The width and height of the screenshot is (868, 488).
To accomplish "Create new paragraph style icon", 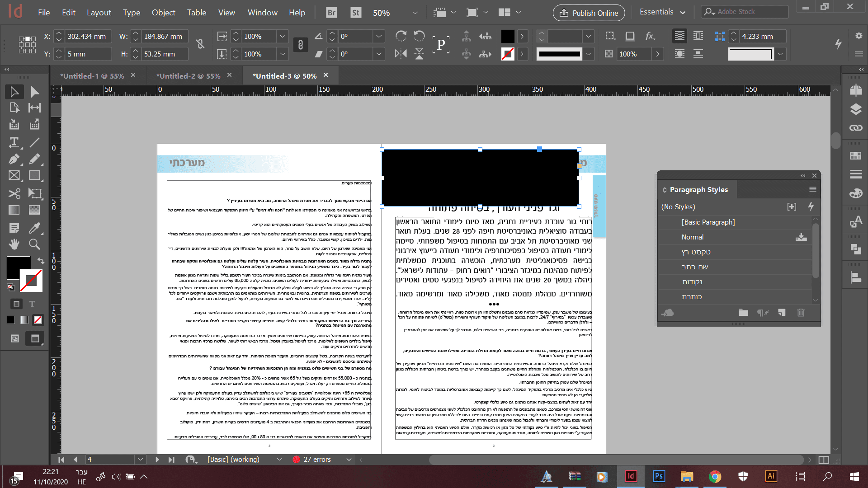I will pos(782,313).
